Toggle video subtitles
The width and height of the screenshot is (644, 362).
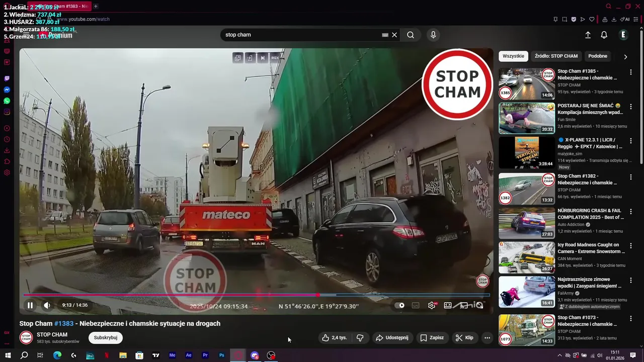(416, 305)
